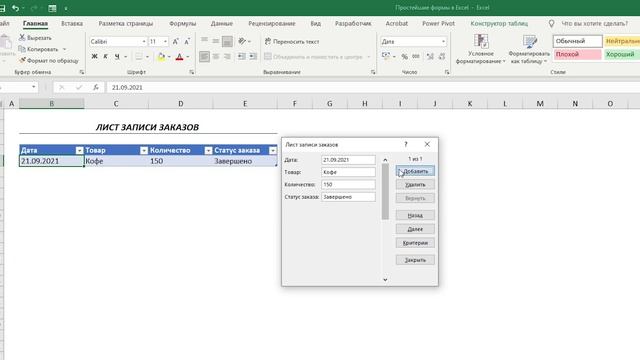Select the Плохой cell style swatch
Screen dimensions: 640x360
[x=577, y=54]
